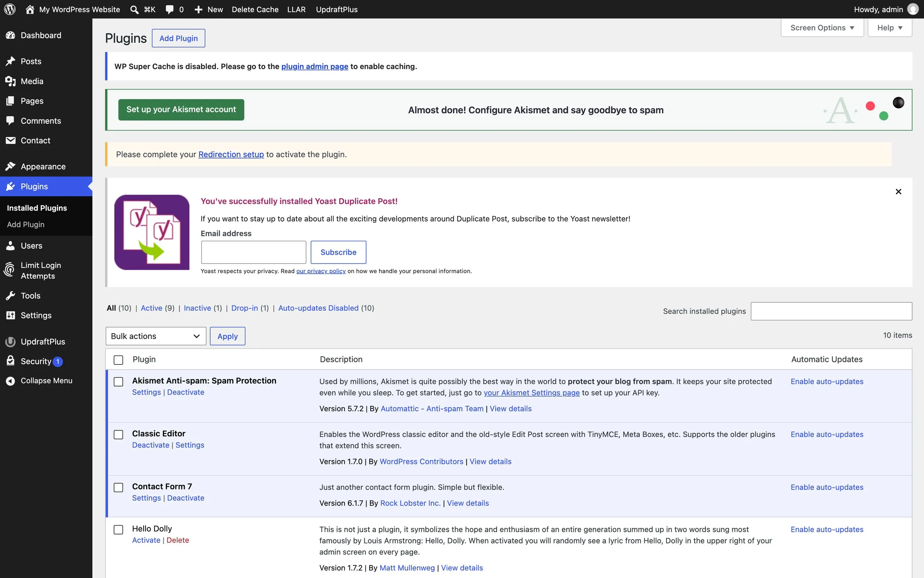The height and width of the screenshot is (578, 924).
Task: Show Drop-in plugins filter
Action: click(244, 308)
